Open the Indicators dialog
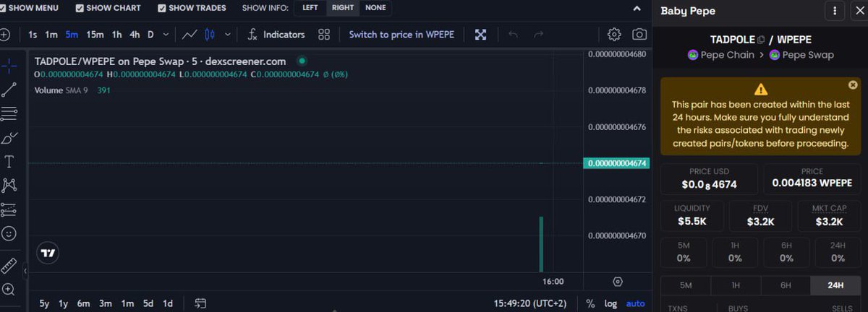 click(276, 35)
